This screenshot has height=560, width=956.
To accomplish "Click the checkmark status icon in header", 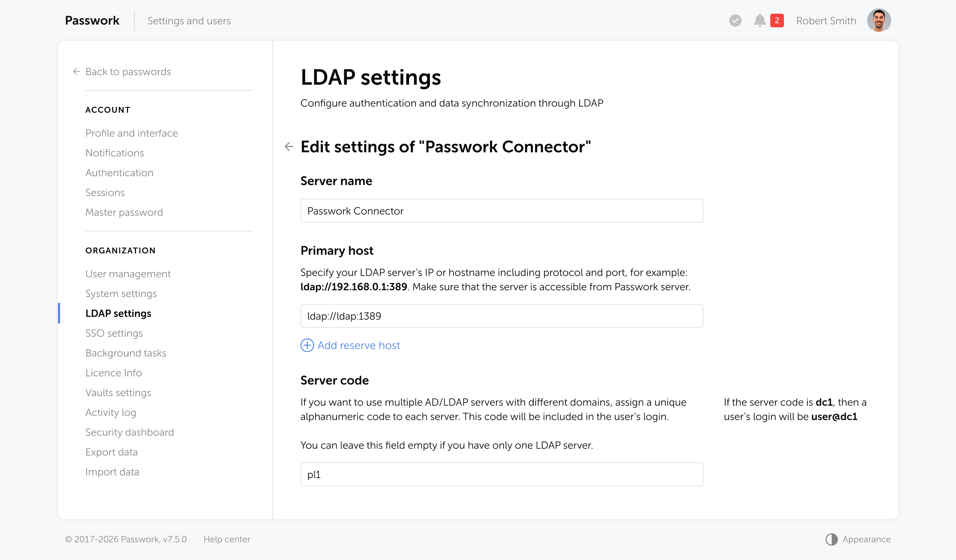I will 735,20.
